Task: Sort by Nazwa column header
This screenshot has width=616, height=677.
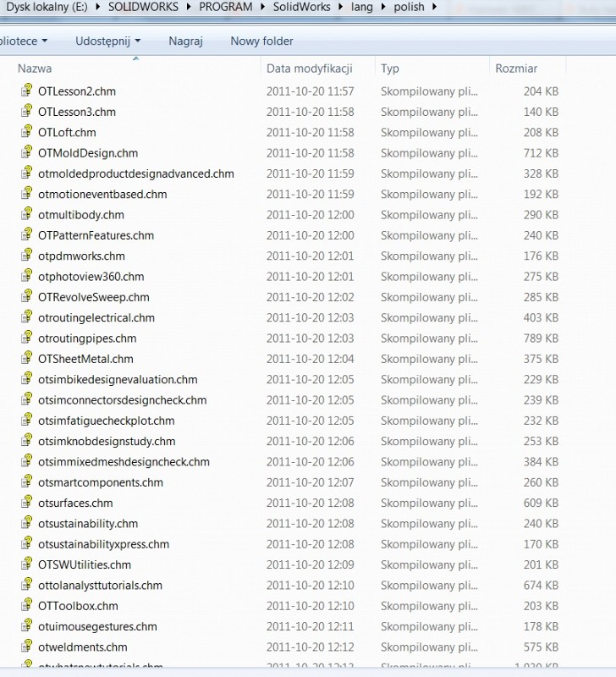Action: [35, 69]
